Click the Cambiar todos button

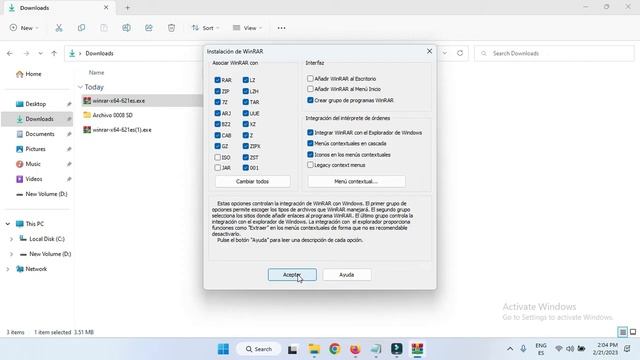coord(253,181)
